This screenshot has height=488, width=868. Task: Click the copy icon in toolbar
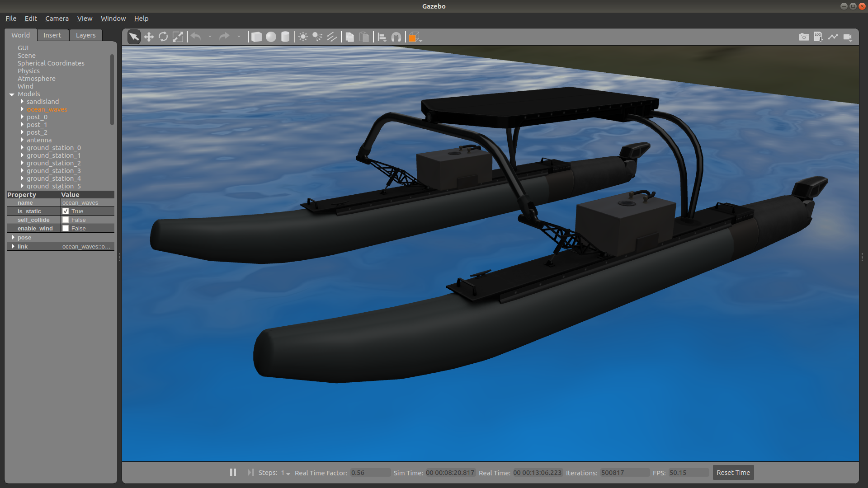click(349, 37)
